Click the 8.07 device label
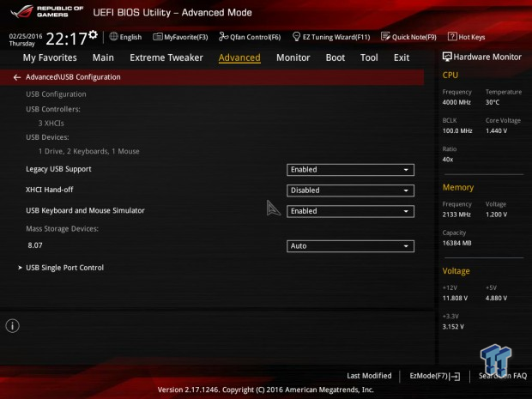This screenshot has width=532, height=399. pos(35,245)
